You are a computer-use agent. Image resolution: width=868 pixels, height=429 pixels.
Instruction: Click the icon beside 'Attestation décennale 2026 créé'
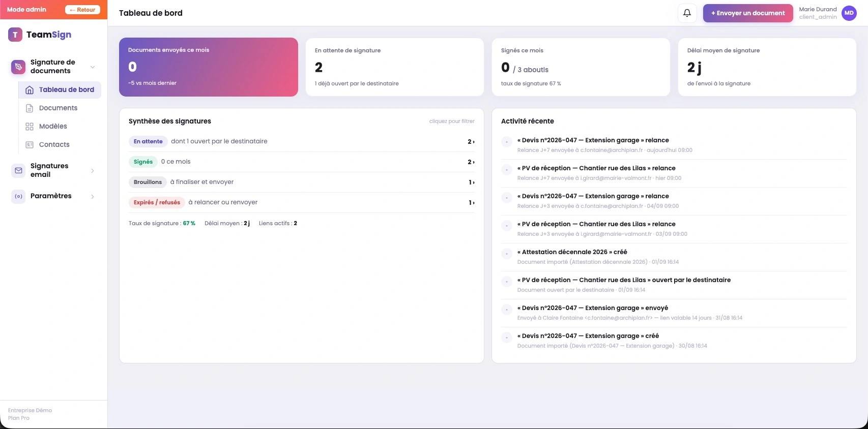(507, 254)
